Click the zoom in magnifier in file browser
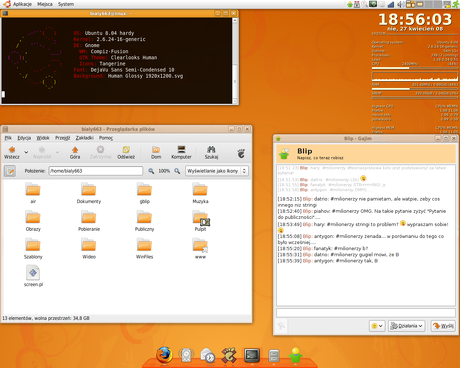 click(177, 171)
